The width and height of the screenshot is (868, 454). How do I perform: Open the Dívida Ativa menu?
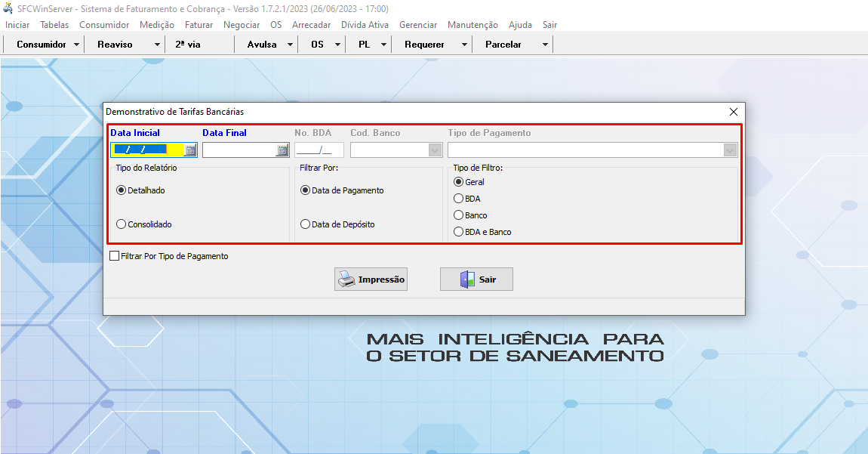click(365, 25)
